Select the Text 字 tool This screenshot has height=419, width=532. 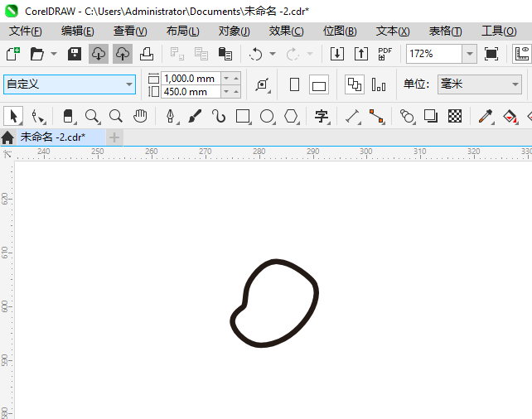(x=322, y=116)
